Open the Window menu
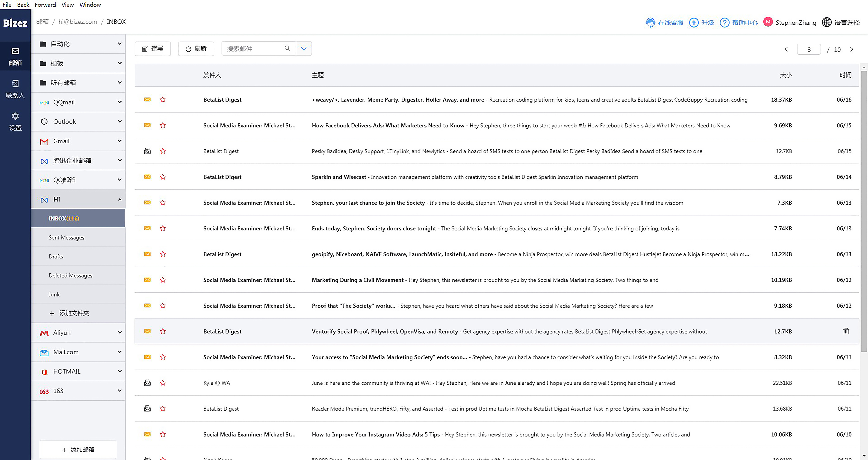This screenshot has width=868, height=460. [90, 5]
